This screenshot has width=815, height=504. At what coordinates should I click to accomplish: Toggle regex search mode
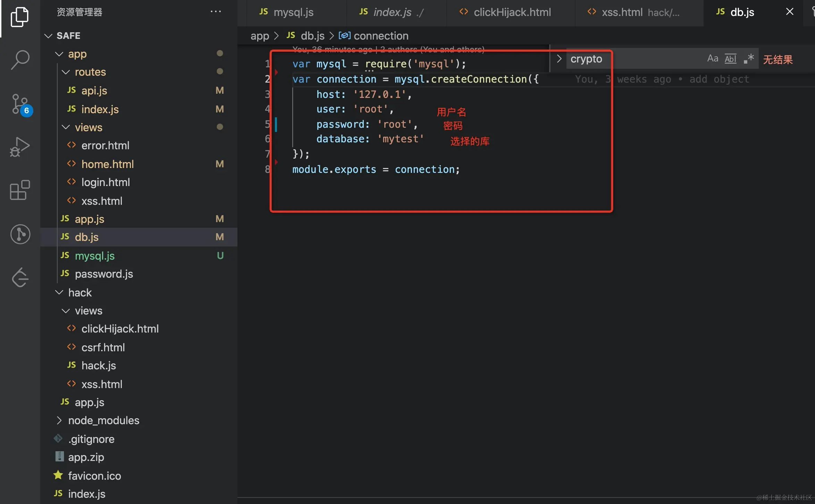point(750,58)
